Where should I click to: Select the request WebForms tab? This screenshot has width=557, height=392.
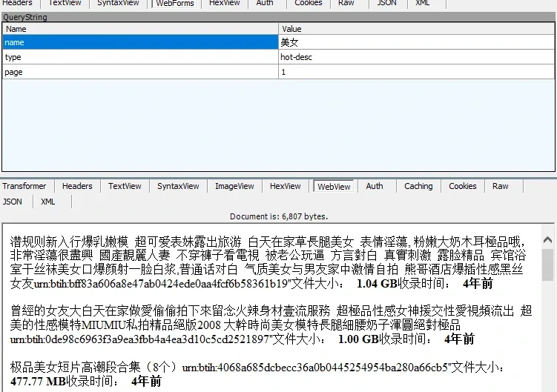[x=175, y=3]
